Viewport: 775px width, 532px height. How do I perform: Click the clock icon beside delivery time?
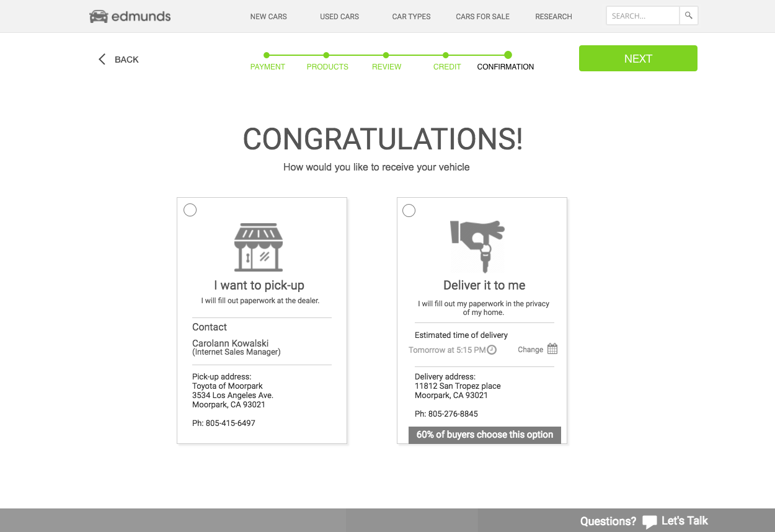coord(492,350)
